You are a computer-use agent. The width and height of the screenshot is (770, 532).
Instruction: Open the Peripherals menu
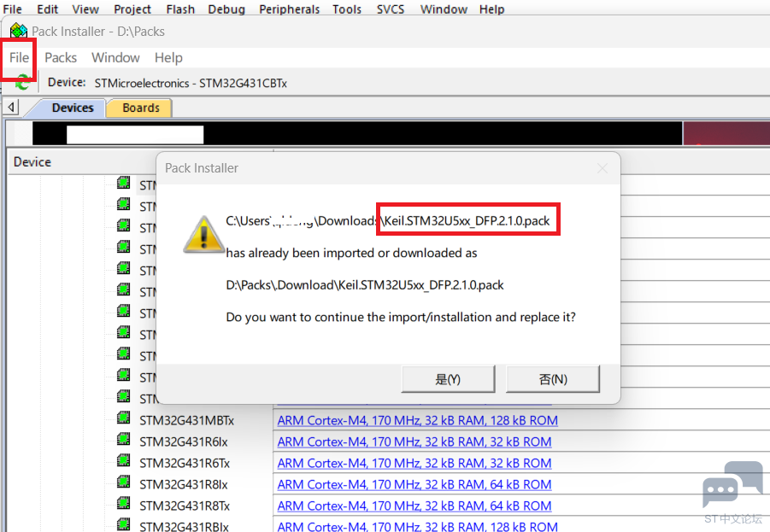(x=289, y=9)
